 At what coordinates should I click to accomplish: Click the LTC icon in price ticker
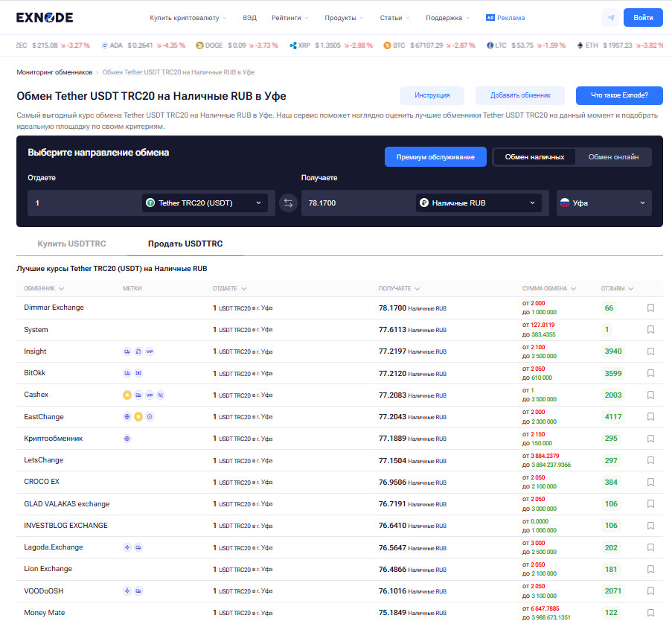click(x=490, y=45)
